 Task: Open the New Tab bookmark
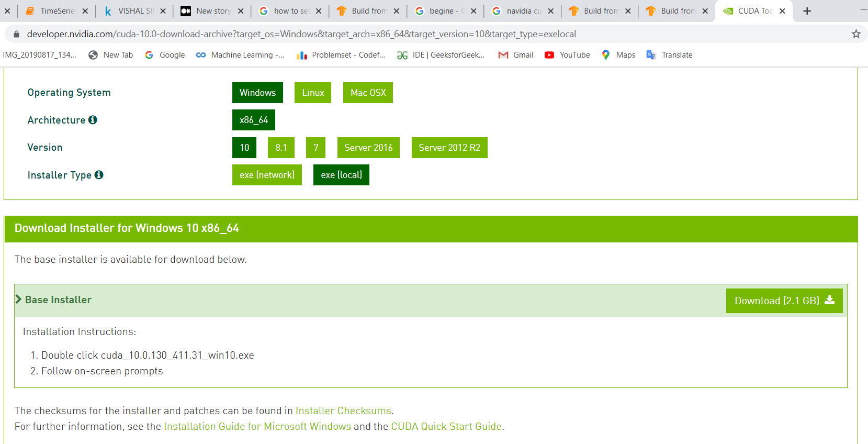click(111, 55)
